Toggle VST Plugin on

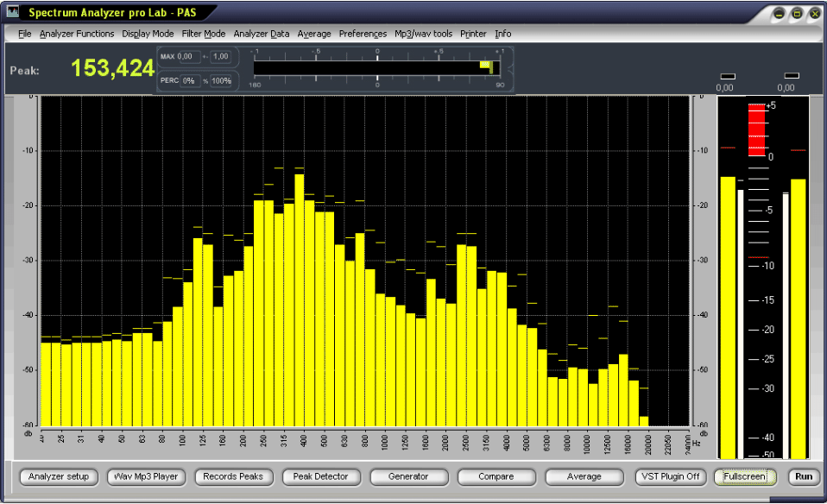[x=671, y=476]
